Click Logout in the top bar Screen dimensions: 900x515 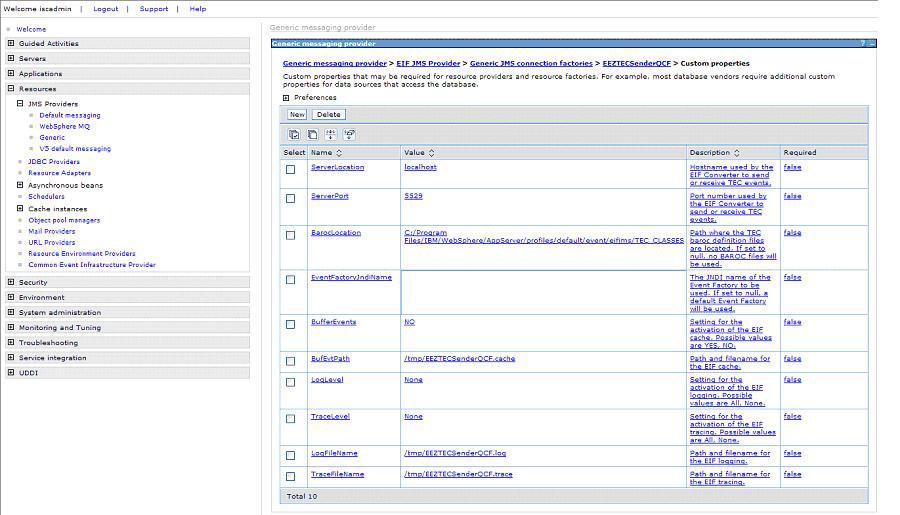pos(106,9)
